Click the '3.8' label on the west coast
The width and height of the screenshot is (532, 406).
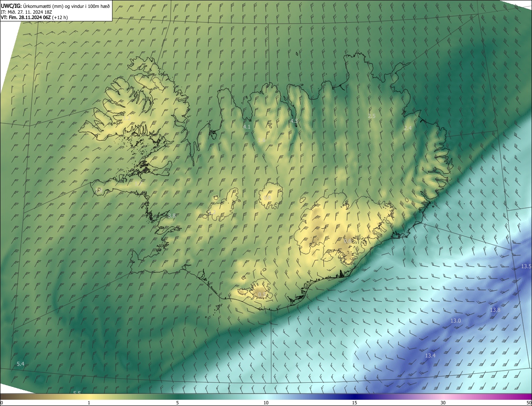(x=171, y=216)
